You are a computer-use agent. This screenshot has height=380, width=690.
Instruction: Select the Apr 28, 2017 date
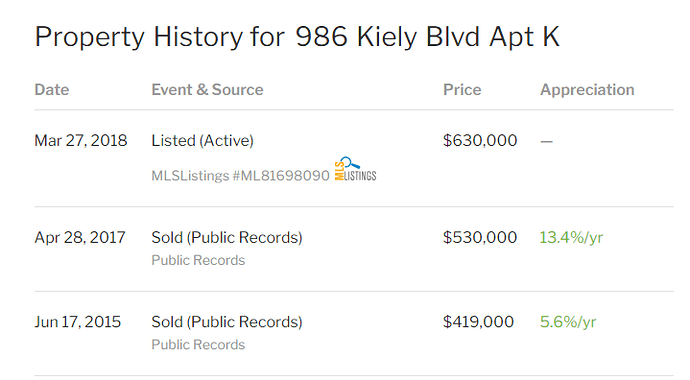(x=80, y=238)
